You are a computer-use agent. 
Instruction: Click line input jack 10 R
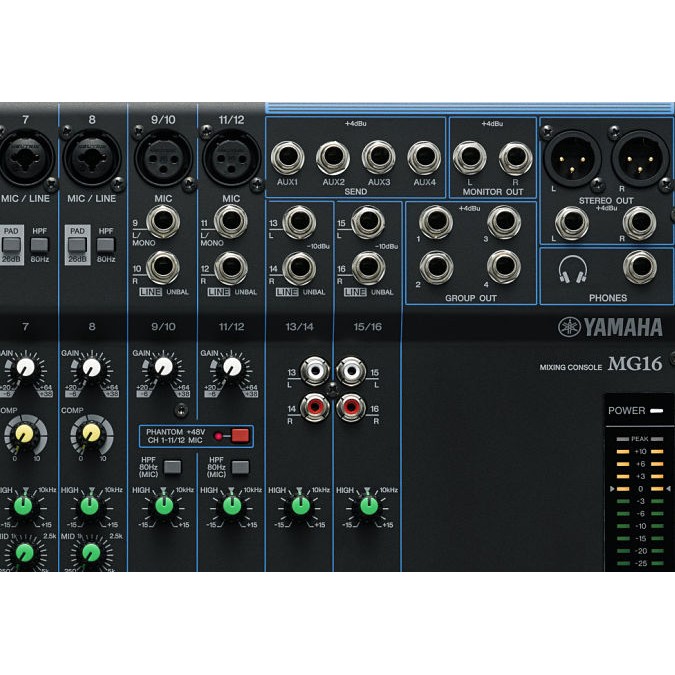tap(163, 268)
